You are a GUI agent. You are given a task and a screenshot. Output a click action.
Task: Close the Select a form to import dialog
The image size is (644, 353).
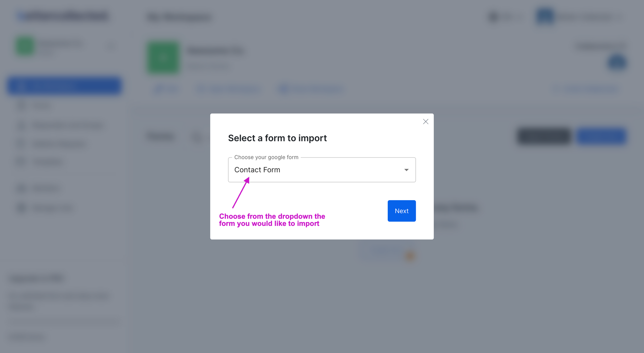pos(425,122)
